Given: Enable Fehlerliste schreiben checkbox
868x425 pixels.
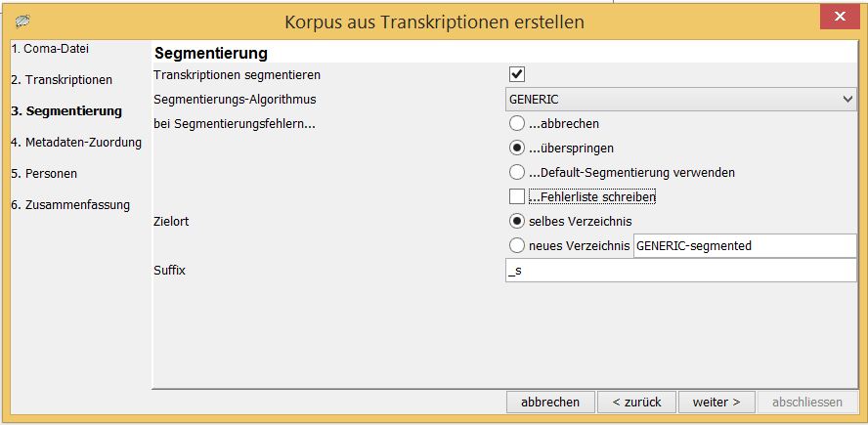Looking at the screenshot, I should pos(517,196).
